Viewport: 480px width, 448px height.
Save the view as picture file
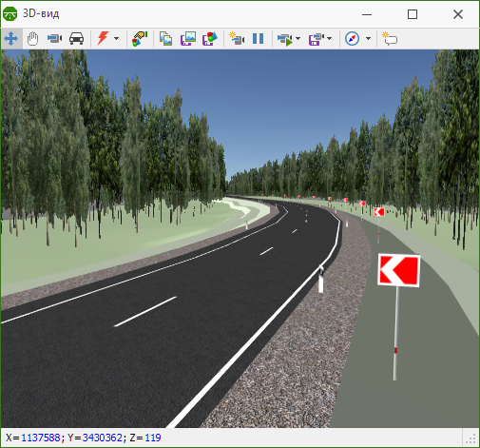[x=188, y=39]
